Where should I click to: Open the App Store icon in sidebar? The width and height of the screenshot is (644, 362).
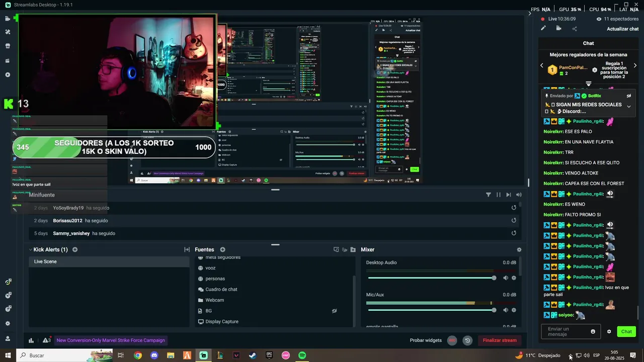tap(8, 46)
